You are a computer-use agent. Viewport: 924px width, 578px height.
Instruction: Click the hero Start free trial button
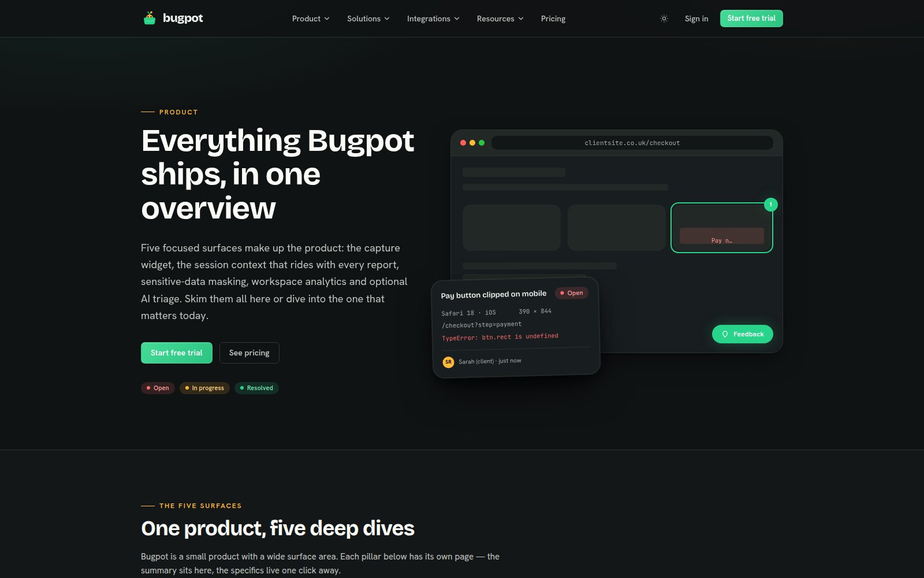click(177, 353)
